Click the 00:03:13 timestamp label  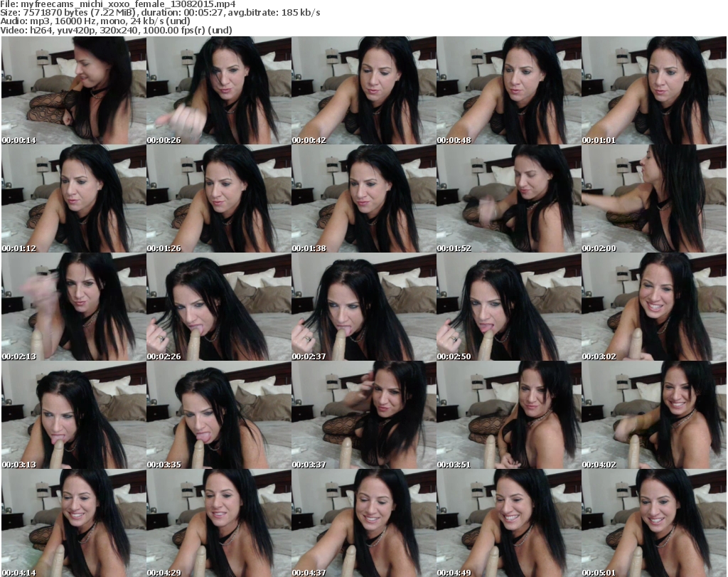point(20,465)
